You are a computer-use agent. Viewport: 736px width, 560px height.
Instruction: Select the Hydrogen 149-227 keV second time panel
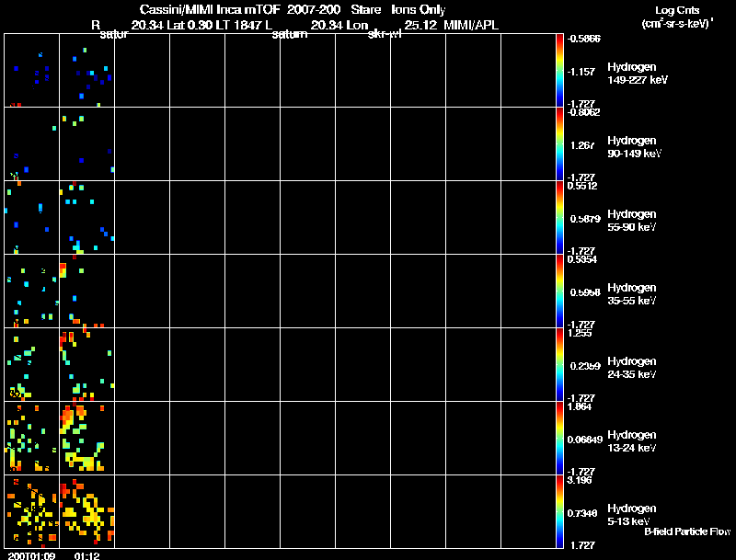(x=86, y=71)
